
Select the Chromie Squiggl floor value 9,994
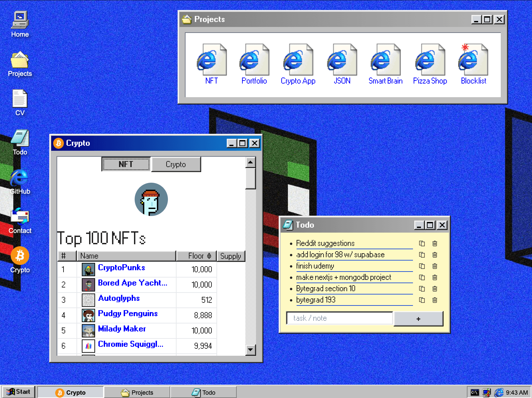click(203, 346)
